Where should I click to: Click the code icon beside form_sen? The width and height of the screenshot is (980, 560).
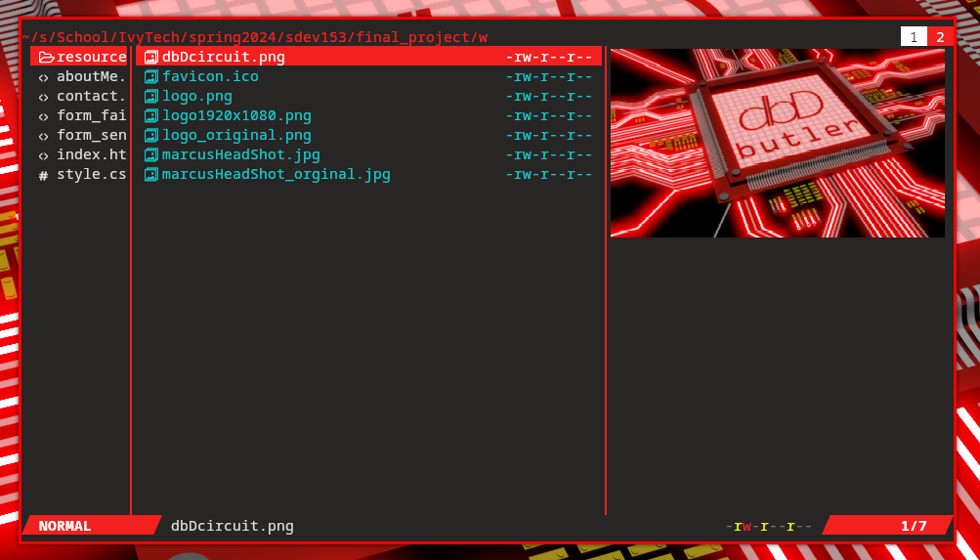(x=43, y=136)
